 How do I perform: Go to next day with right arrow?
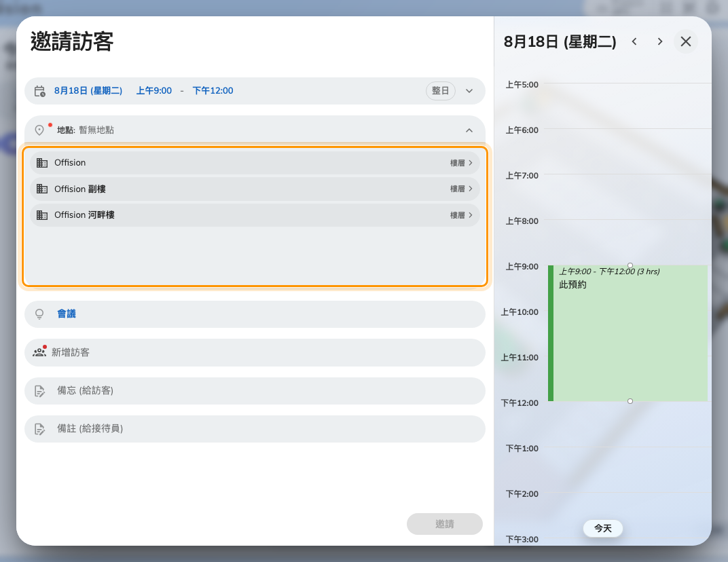(660, 42)
